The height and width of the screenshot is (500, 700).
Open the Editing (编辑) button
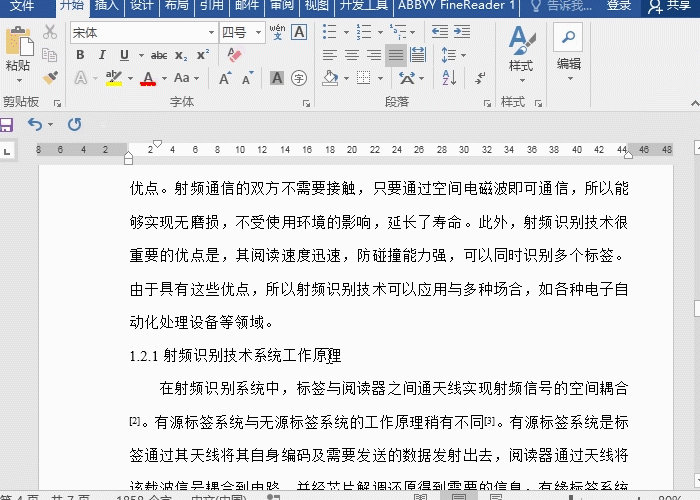click(x=569, y=53)
